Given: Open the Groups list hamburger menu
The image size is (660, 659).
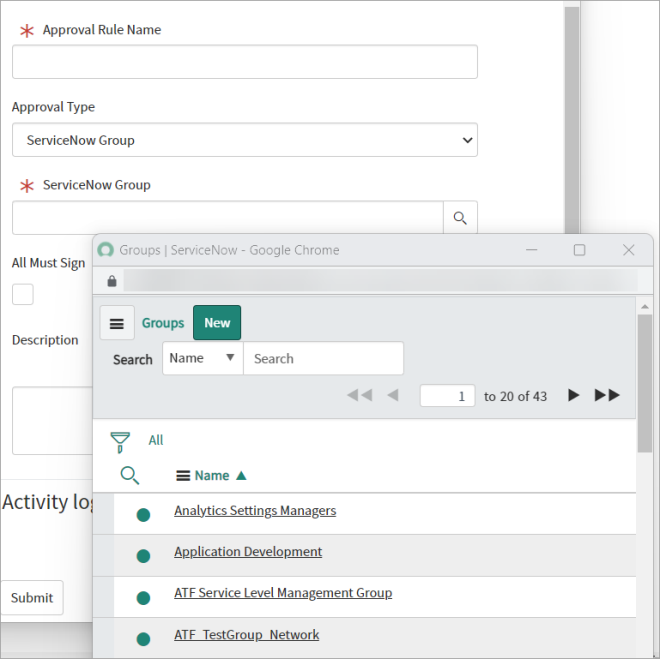Looking at the screenshot, I should point(117,323).
